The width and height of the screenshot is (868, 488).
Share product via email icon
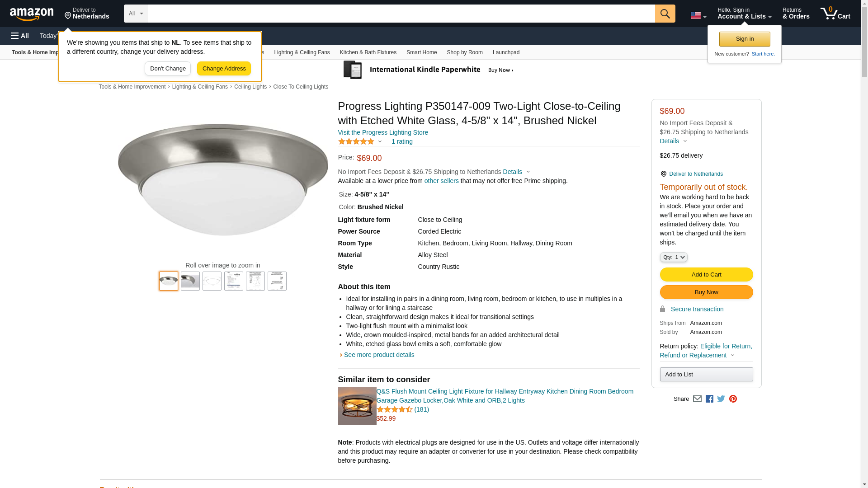pos(697,399)
